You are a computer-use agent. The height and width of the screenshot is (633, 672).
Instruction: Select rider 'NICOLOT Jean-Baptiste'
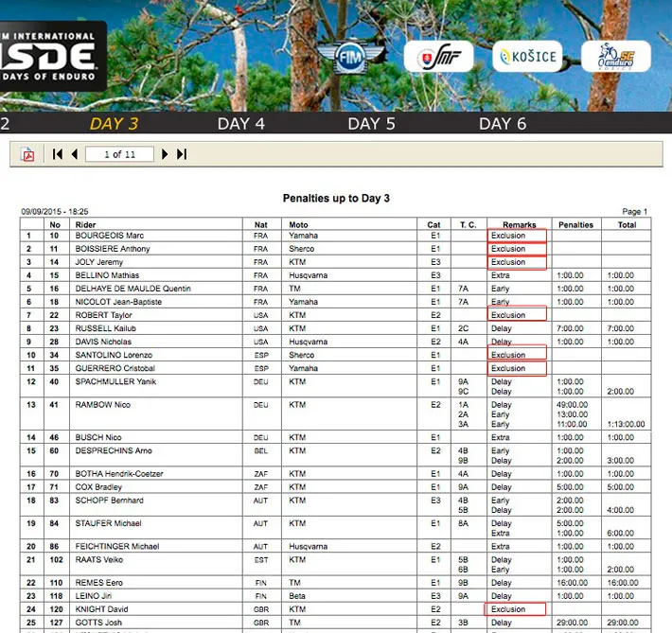tap(118, 302)
